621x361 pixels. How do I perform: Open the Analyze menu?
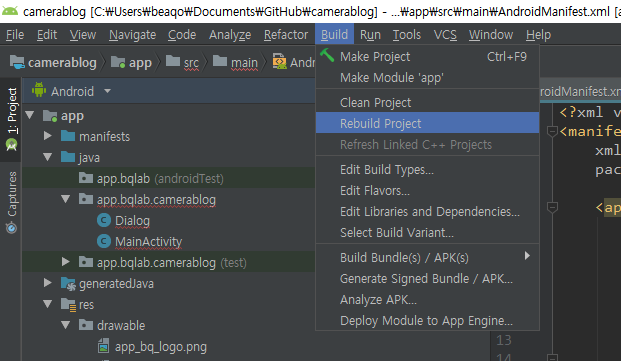230,35
